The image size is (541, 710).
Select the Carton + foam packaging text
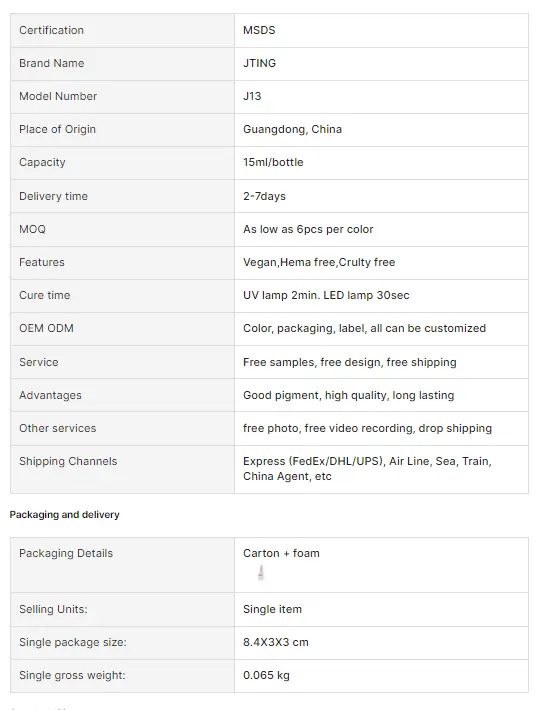click(281, 553)
